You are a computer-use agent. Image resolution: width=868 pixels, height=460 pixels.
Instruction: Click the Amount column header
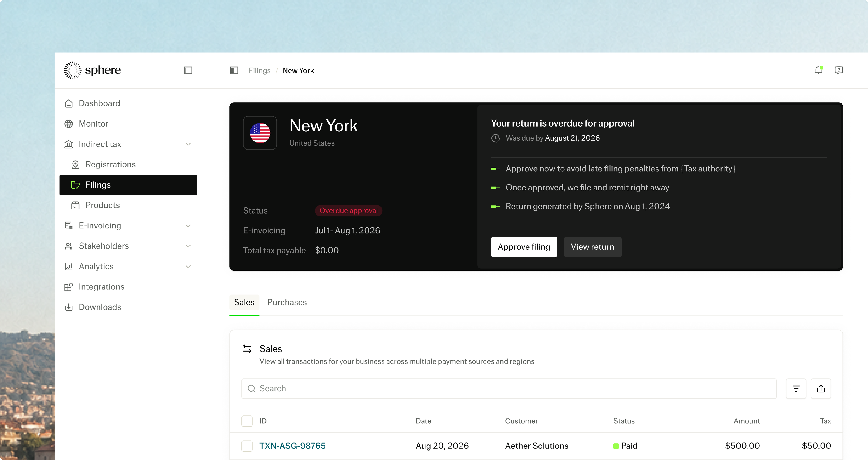(747, 421)
